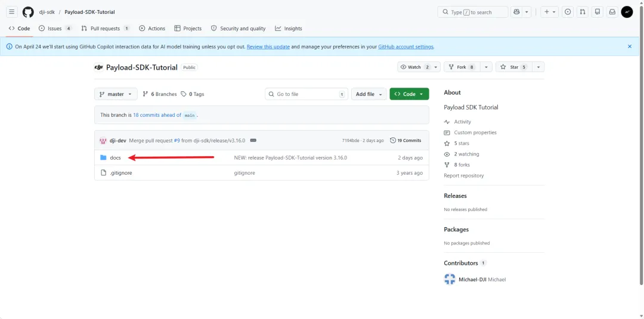Open global pull requests icon in header
The width and height of the screenshot is (644, 319).
[x=583, y=12]
